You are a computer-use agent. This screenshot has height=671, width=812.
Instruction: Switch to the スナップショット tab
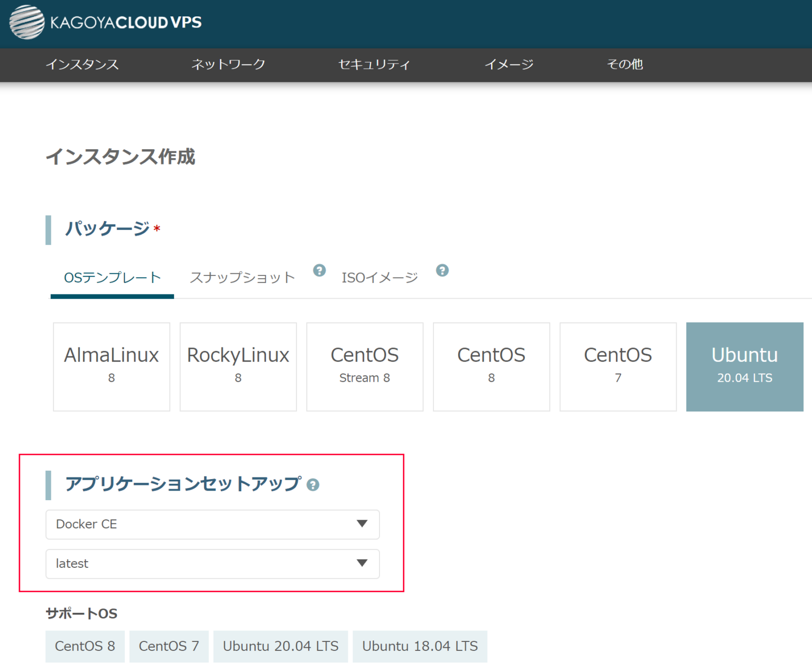pyautogui.click(x=242, y=277)
